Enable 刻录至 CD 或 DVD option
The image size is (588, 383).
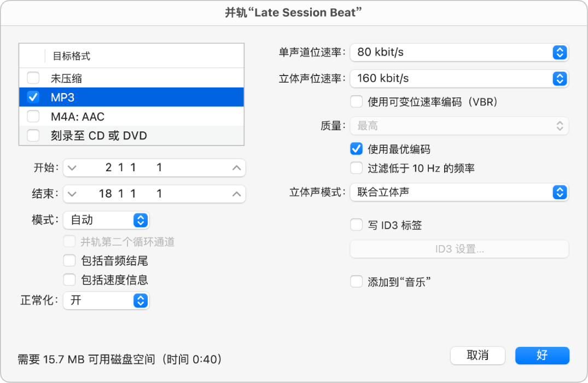click(x=33, y=135)
